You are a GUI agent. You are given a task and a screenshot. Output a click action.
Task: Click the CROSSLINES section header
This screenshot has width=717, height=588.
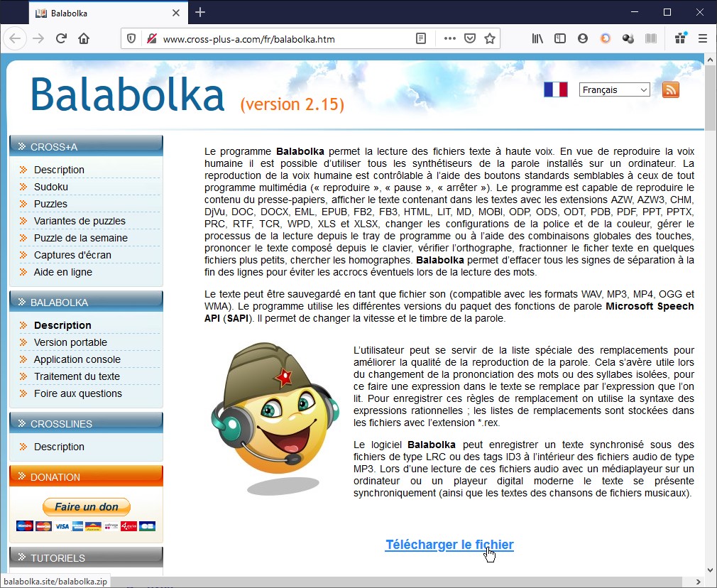point(86,423)
